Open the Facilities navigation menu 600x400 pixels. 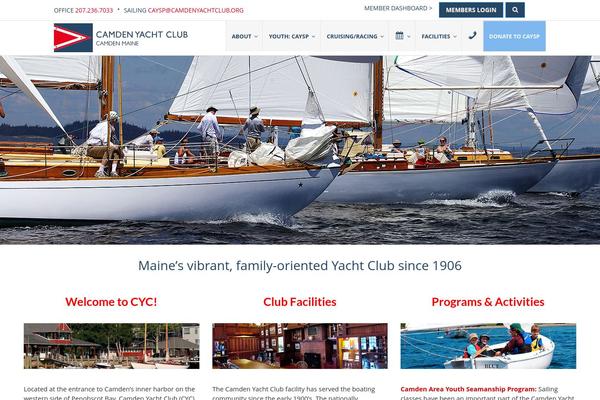(439, 36)
